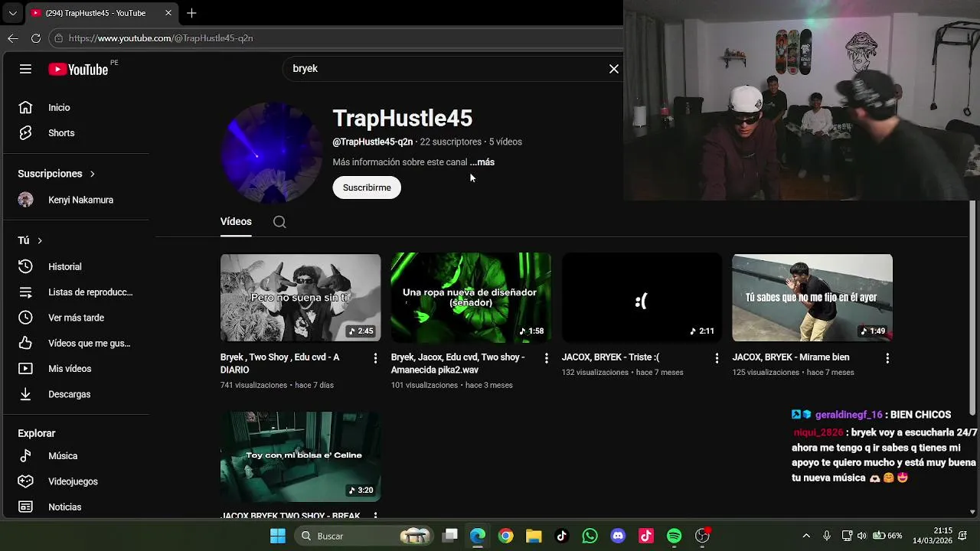
Task: Open Spotify from the taskbar
Action: (674, 536)
